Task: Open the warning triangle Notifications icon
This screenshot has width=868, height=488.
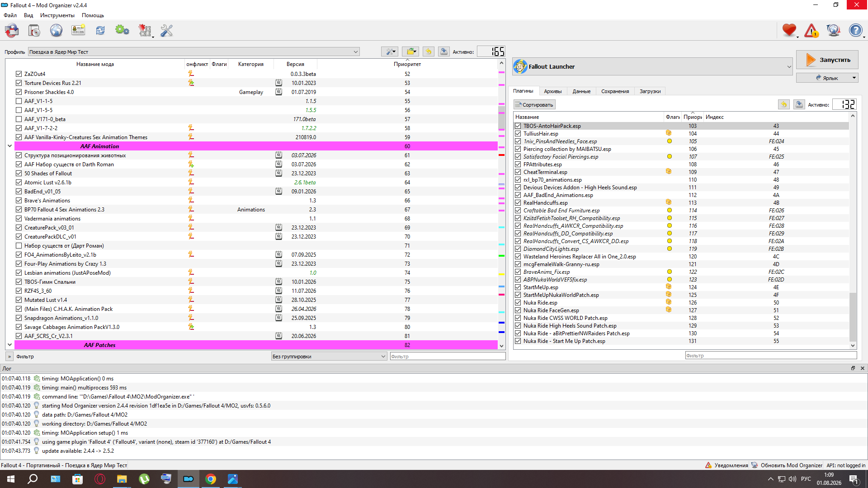Action: click(x=811, y=30)
